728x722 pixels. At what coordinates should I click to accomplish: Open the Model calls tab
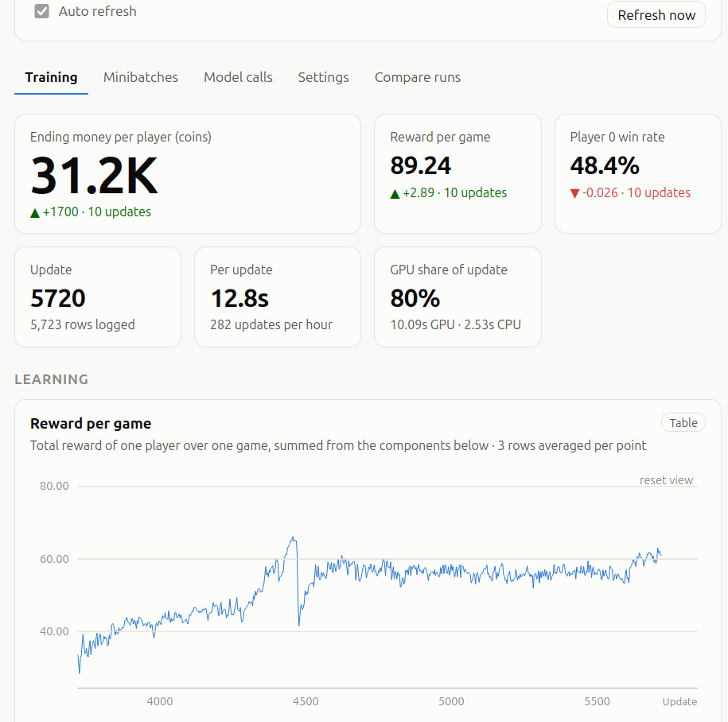(x=238, y=77)
